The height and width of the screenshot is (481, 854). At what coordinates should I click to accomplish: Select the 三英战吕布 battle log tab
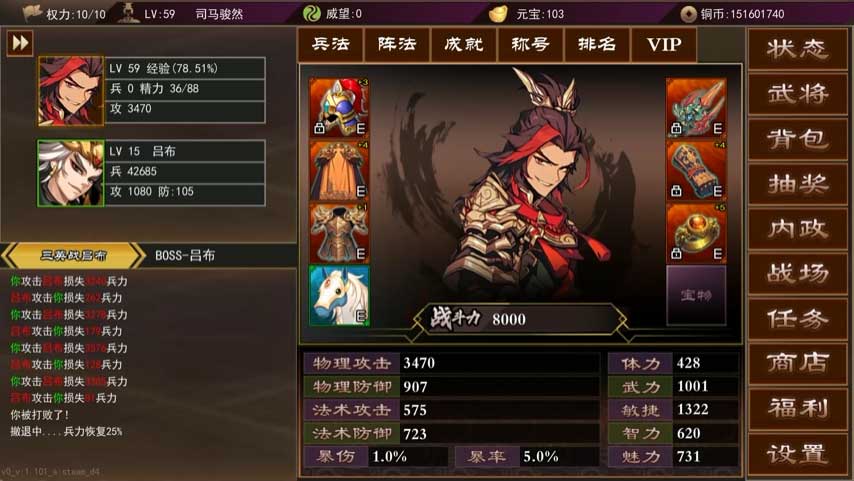click(x=74, y=255)
